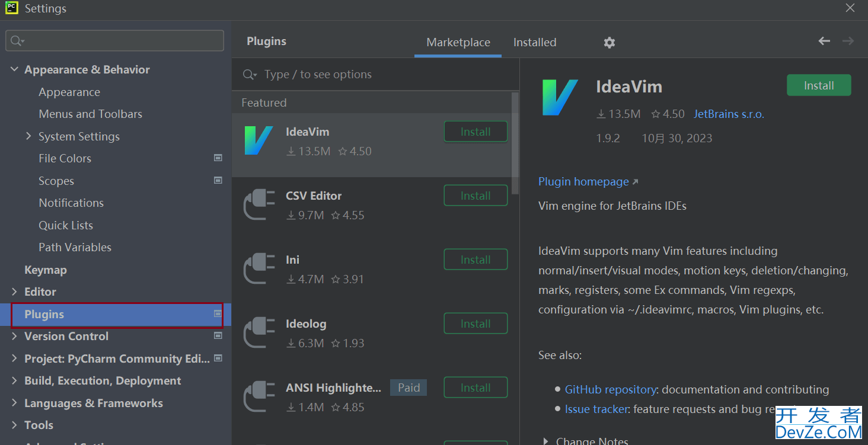Click the large IdeaVim logo in details
This screenshot has height=445, width=868.
point(560,98)
